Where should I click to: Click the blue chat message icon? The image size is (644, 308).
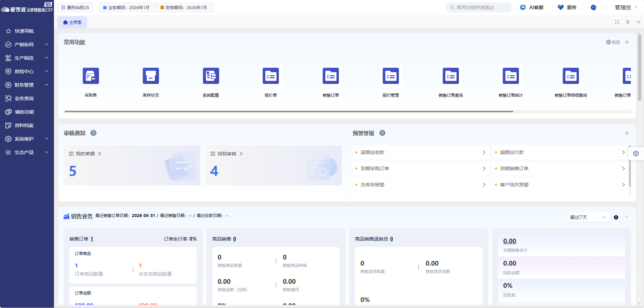click(593, 7)
